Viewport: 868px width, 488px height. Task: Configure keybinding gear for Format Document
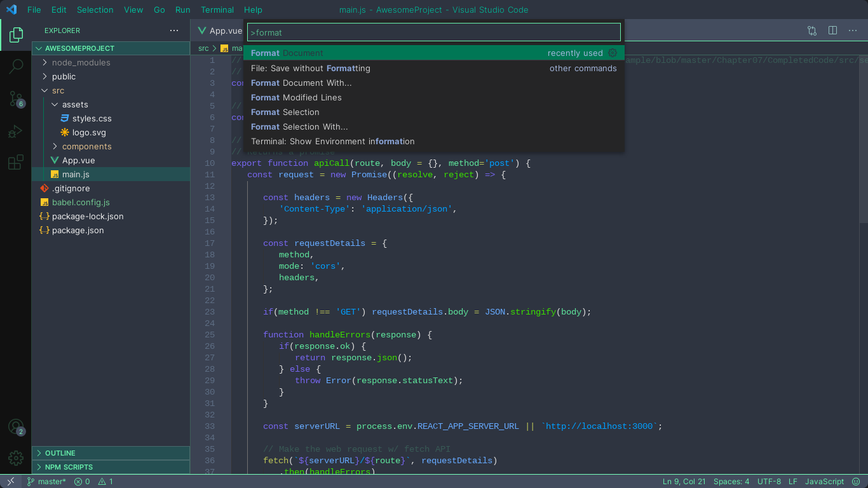613,53
